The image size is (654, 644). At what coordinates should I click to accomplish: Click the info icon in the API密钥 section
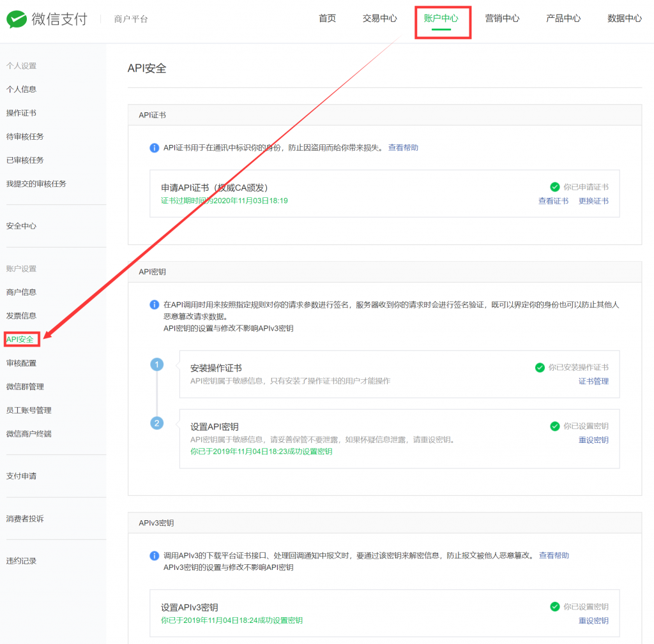tap(155, 304)
